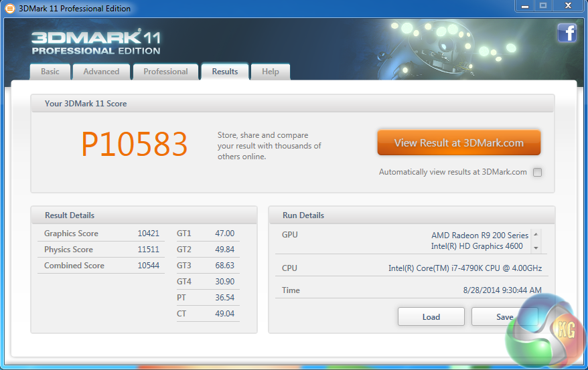
Task: Click the 3DMark app icon in title bar
Action: (x=10, y=8)
